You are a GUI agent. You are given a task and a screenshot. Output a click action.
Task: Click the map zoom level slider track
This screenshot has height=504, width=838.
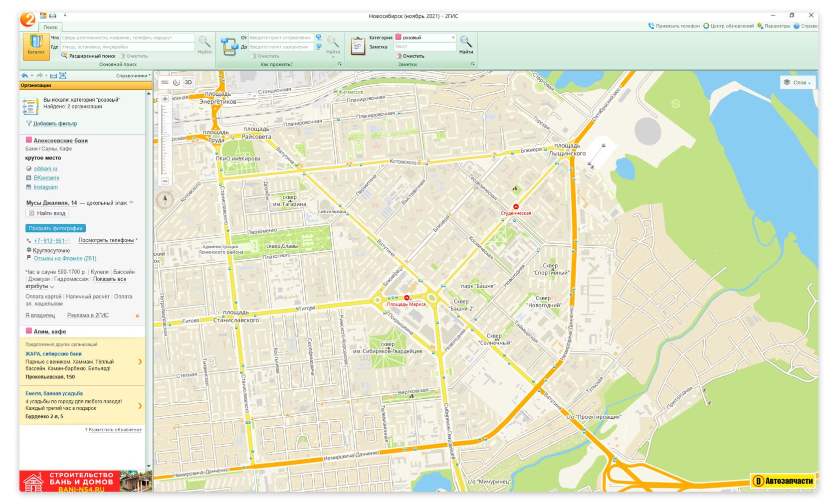click(x=165, y=140)
